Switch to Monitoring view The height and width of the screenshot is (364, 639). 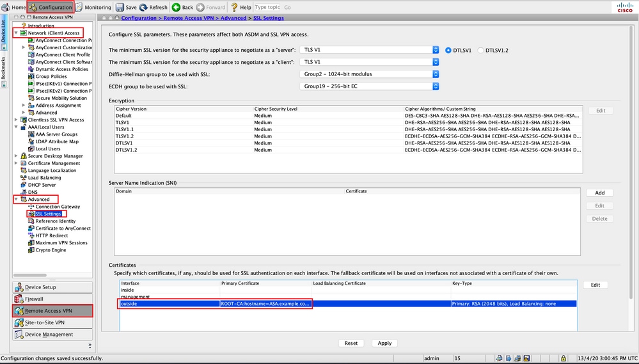(93, 7)
